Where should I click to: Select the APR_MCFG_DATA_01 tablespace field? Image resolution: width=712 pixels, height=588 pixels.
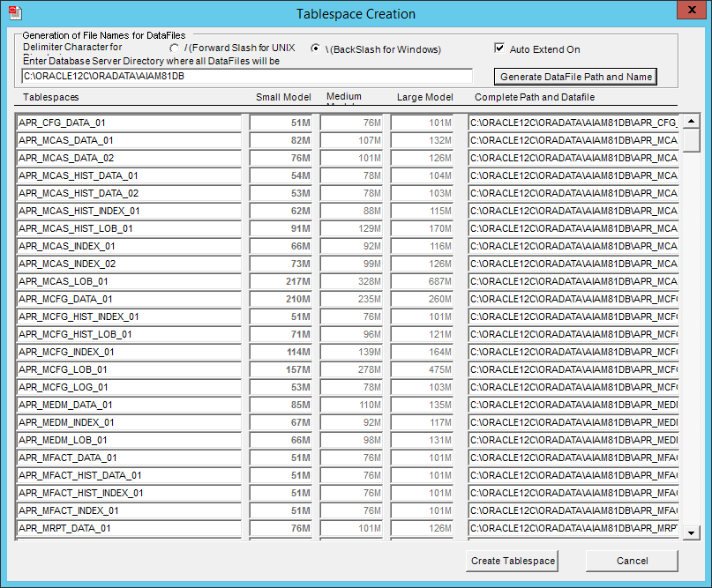(x=129, y=300)
